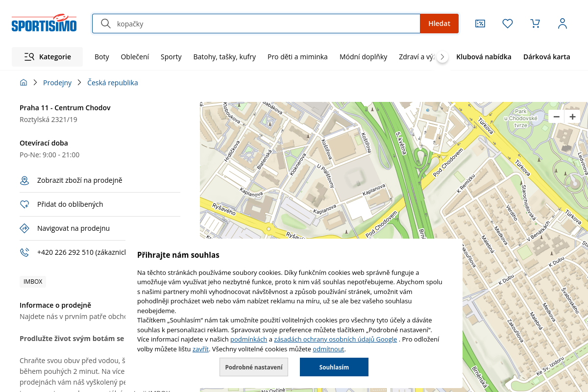This screenshot has height=392, width=588.
Task: Open favorites via the header heart icon
Action: [508, 24]
